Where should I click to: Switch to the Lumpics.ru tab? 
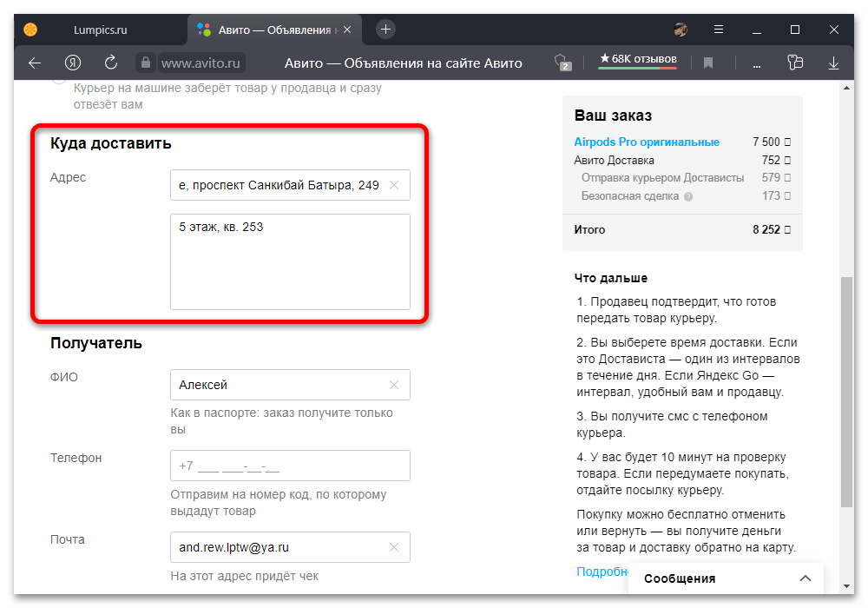pyautogui.click(x=100, y=30)
